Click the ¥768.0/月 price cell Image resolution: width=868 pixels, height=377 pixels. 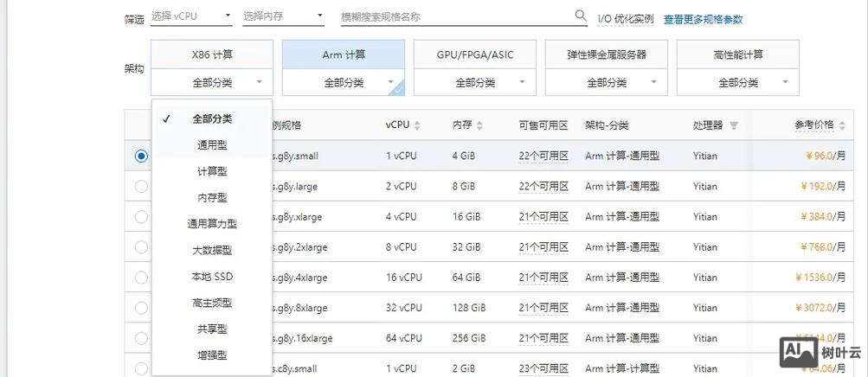click(x=823, y=247)
